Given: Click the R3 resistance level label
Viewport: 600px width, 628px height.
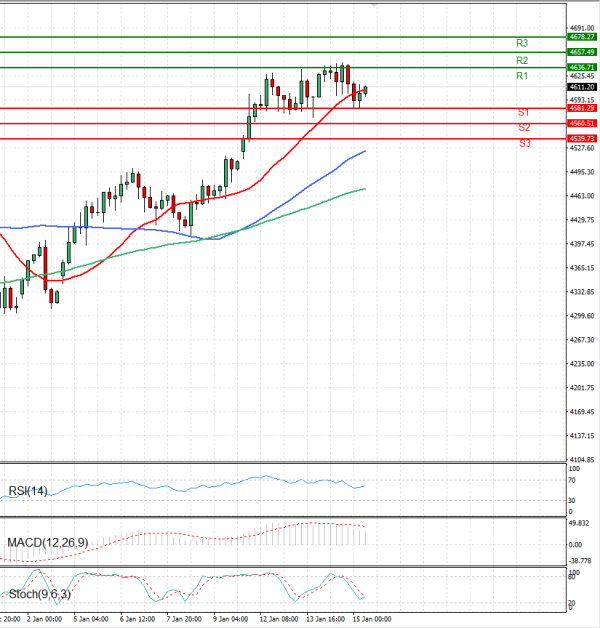Looking at the screenshot, I should (521, 44).
